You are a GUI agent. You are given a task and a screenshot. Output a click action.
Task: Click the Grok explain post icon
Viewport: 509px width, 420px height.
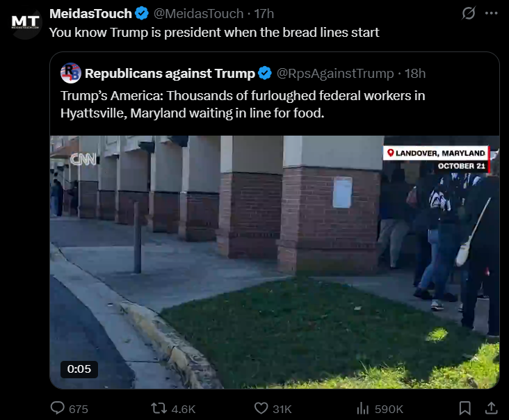[469, 13]
